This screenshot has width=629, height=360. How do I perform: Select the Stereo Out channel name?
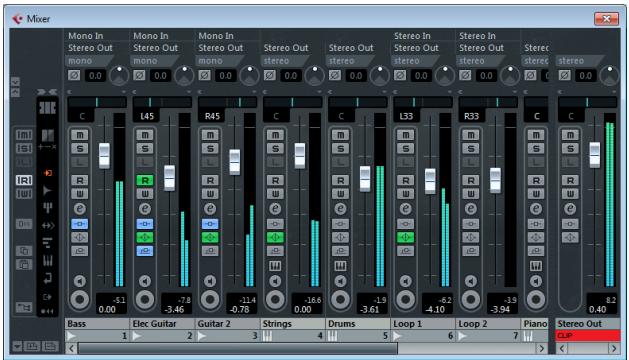pos(588,324)
